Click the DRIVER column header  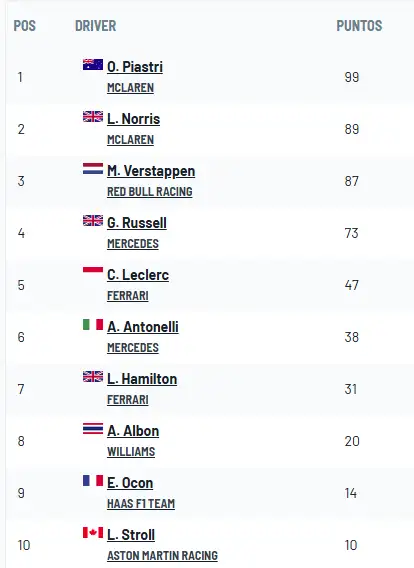tap(96, 26)
